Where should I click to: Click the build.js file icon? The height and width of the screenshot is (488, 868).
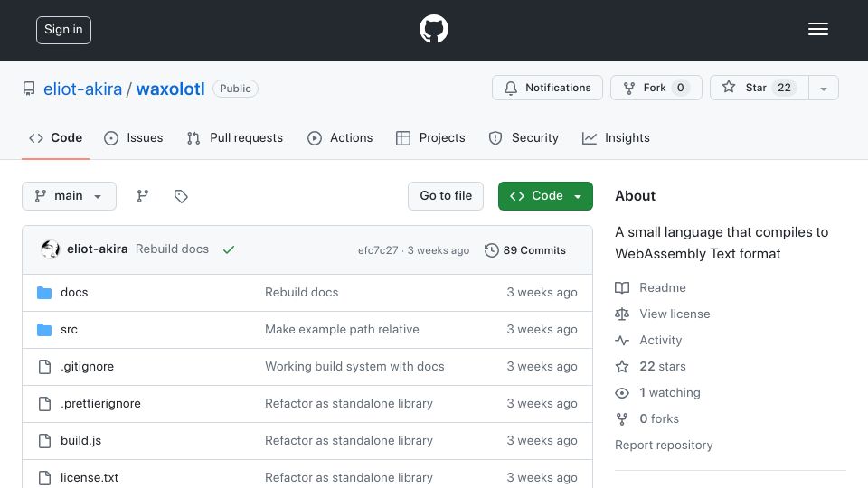point(44,441)
